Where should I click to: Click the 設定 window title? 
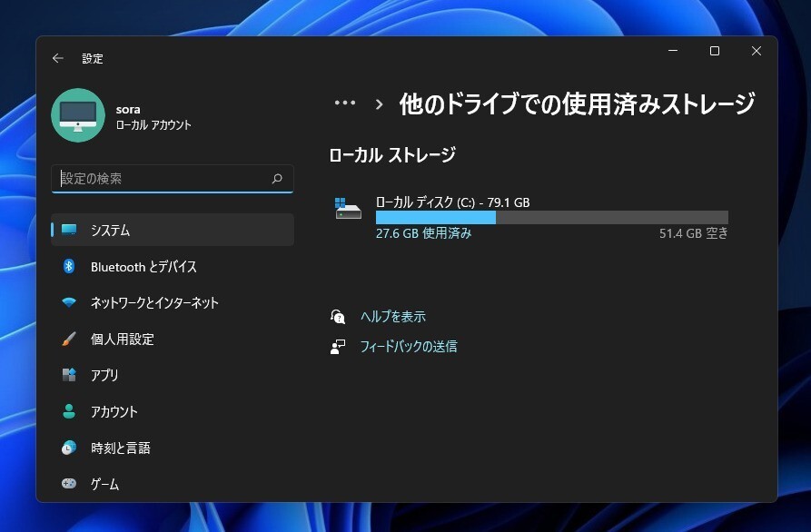pos(93,58)
